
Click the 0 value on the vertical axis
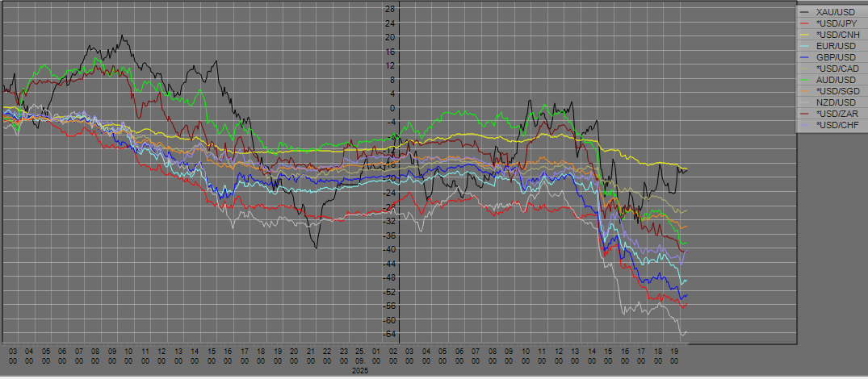coord(391,108)
